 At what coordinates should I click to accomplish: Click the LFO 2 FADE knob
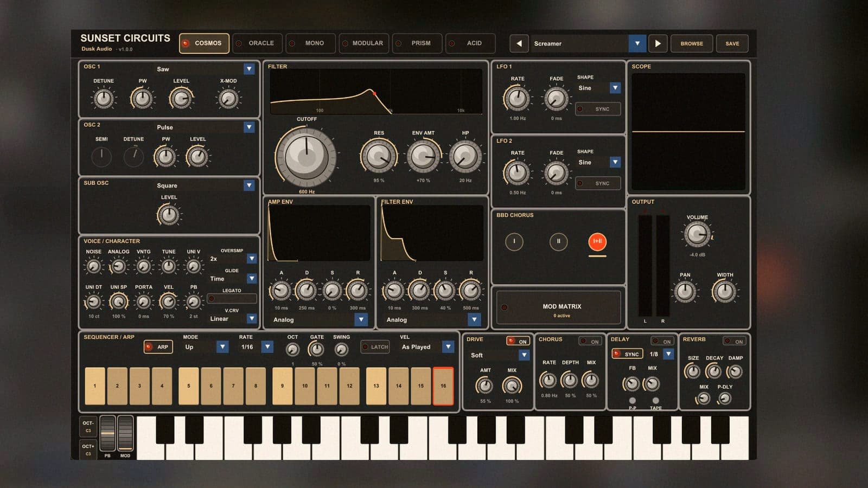556,173
